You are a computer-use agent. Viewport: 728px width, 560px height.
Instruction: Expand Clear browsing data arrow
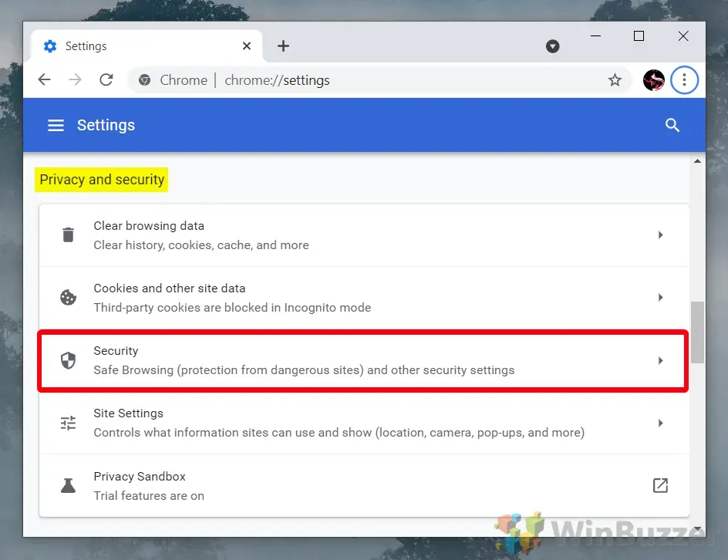click(660, 235)
